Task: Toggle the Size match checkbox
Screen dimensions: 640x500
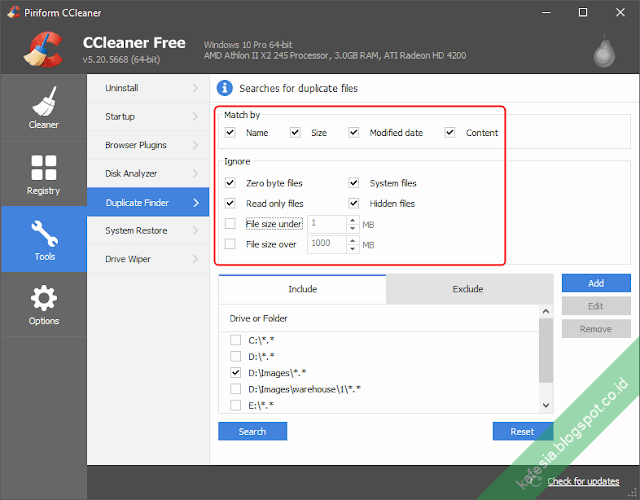Action: [x=295, y=132]
